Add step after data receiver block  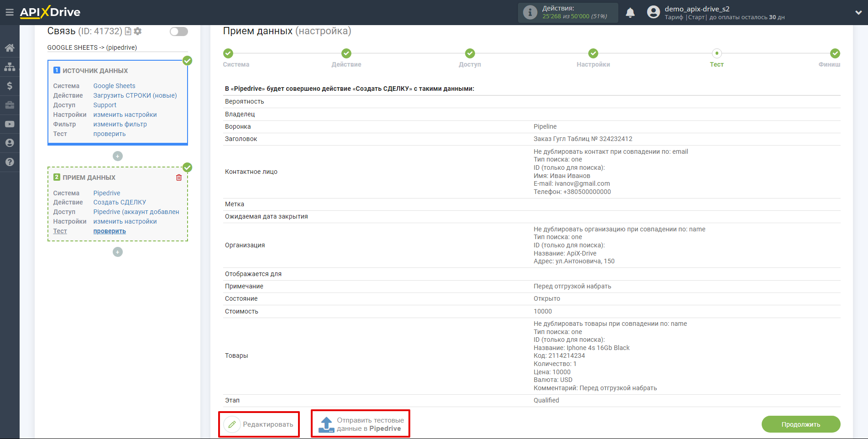tap(118, 252)
